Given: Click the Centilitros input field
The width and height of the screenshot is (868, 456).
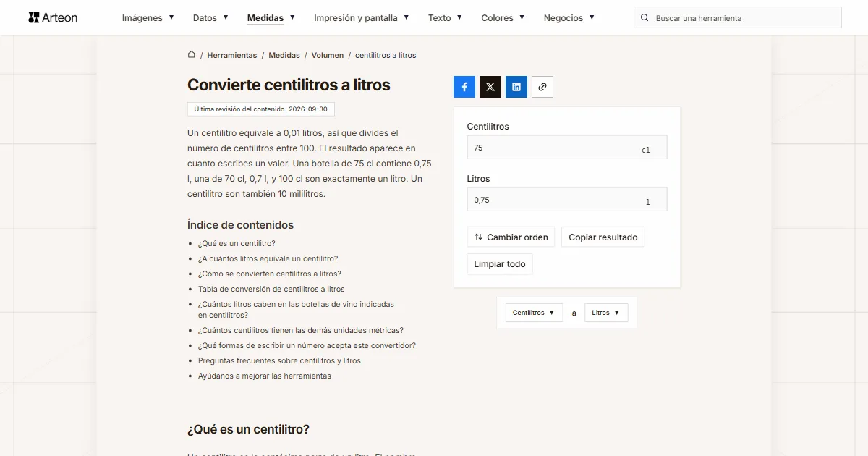Looking at the screenshot, I should pos(567,147).
